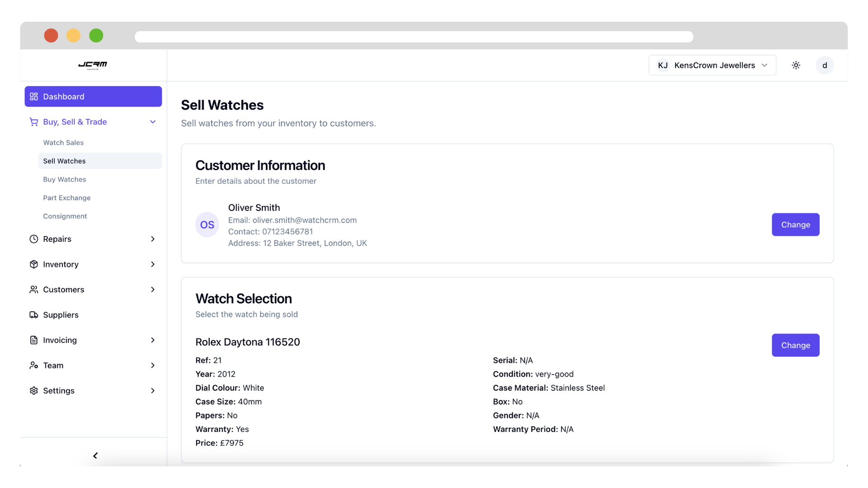Click the shopping cart icon beside Buy, Sell & Trade
Screen dimensions: 868x488
point(33,122)
